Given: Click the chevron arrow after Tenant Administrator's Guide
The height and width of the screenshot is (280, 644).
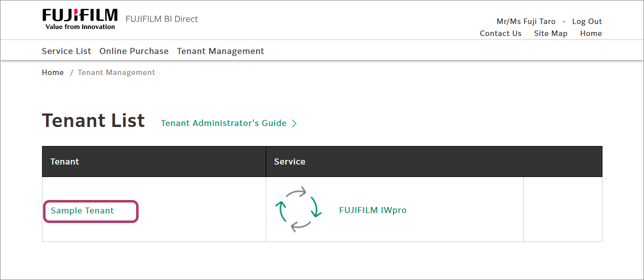Looking at the screenshot, I should [294, 123].
